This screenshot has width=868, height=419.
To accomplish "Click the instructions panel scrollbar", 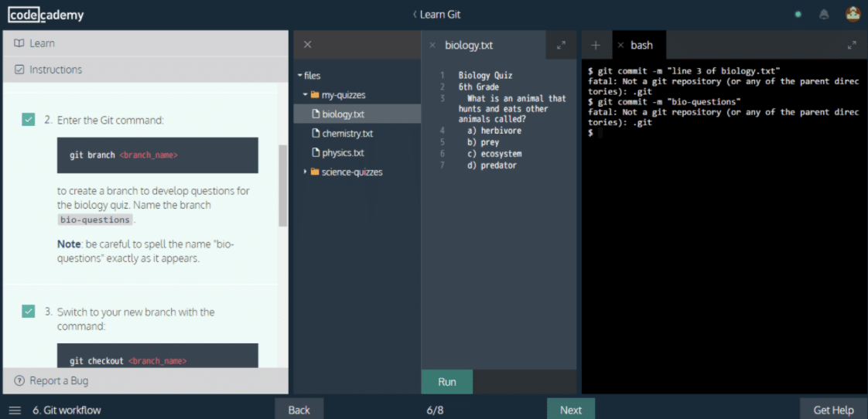I will 283,186.
